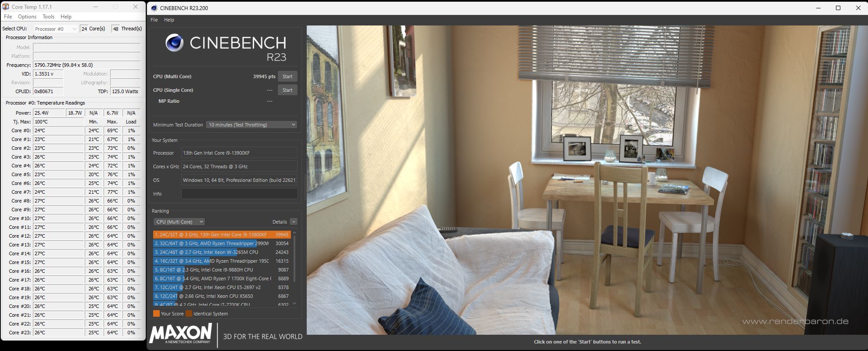The image size is (868, 351).
Task: Open Options menu in Core Temp
Action: (27, 17)
